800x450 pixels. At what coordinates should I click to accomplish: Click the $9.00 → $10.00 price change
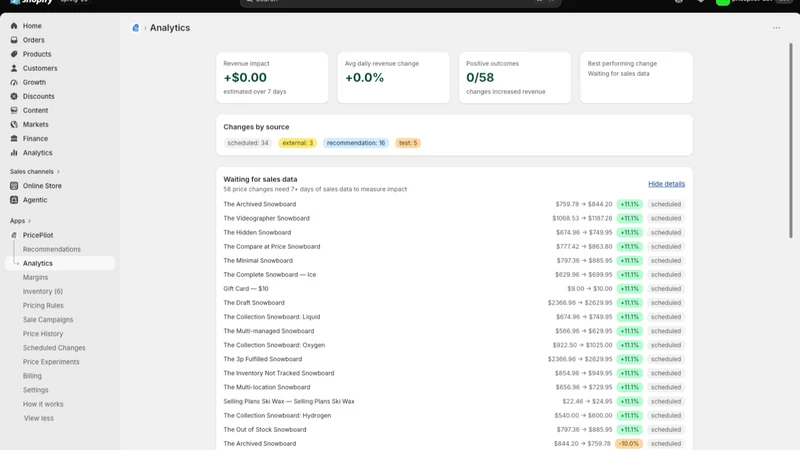pos(590,289)
